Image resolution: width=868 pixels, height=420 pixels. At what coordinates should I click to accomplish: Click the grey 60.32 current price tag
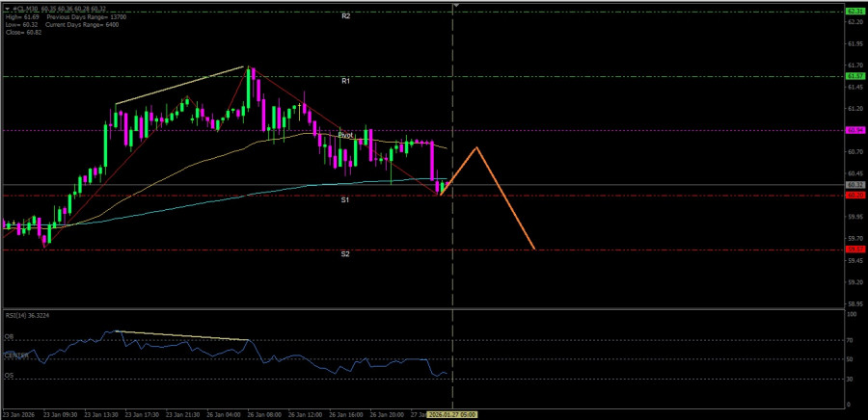pos(854,184)
